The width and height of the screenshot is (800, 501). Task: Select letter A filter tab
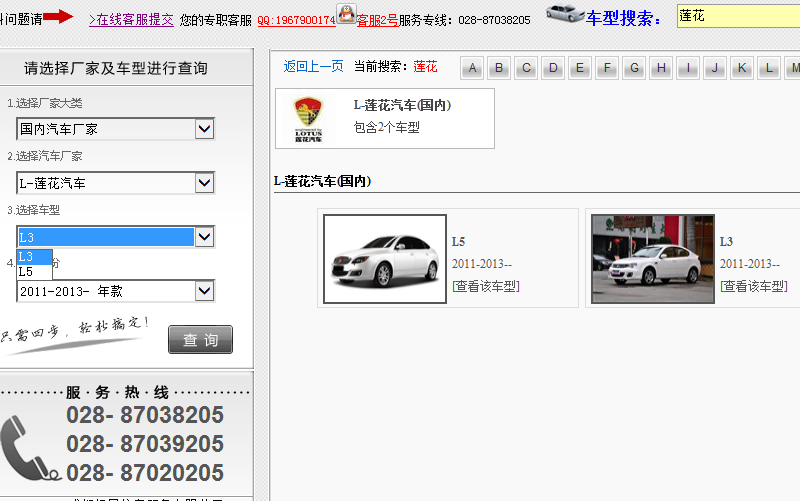[472, 68]
